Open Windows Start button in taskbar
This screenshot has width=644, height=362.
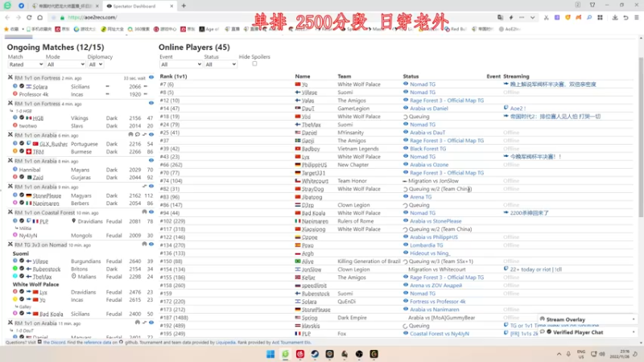point(270,354)
